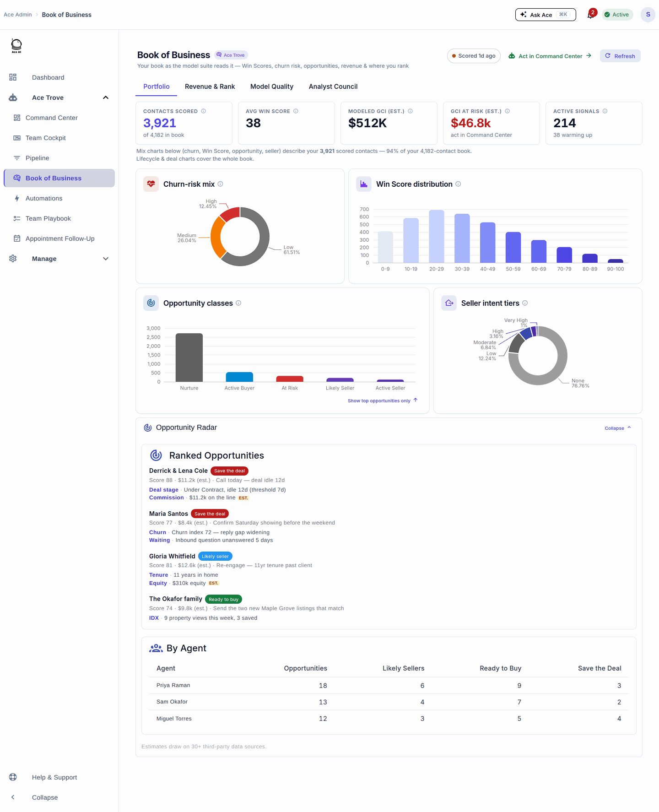The image size is (659, 812).
Task: Toggle Show top opportunities only
Action: tap(383, 401)
